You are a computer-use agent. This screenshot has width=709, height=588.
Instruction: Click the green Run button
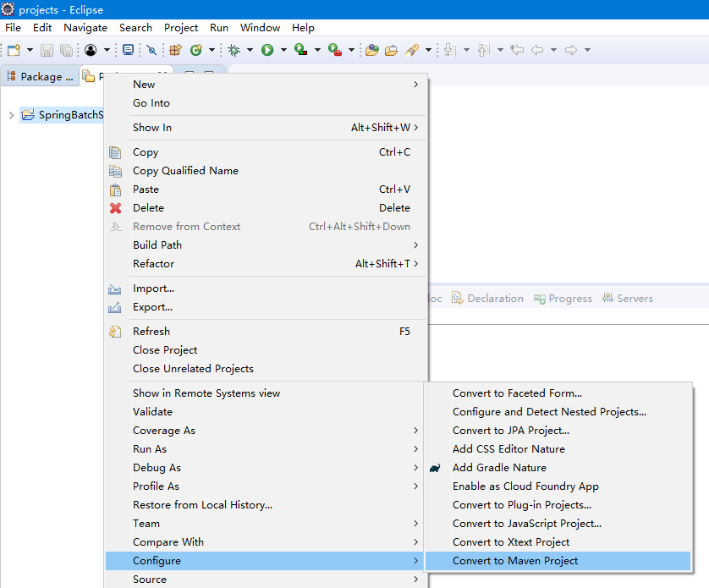(x=267, y=50)
